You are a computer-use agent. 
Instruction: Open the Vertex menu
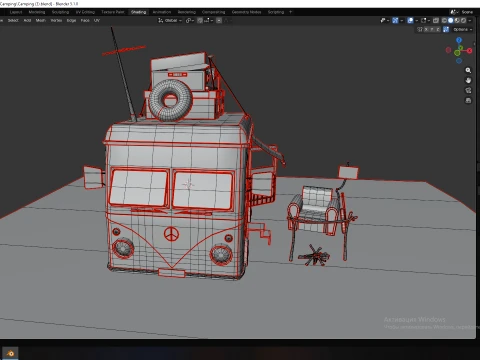(x=56, y=20)
